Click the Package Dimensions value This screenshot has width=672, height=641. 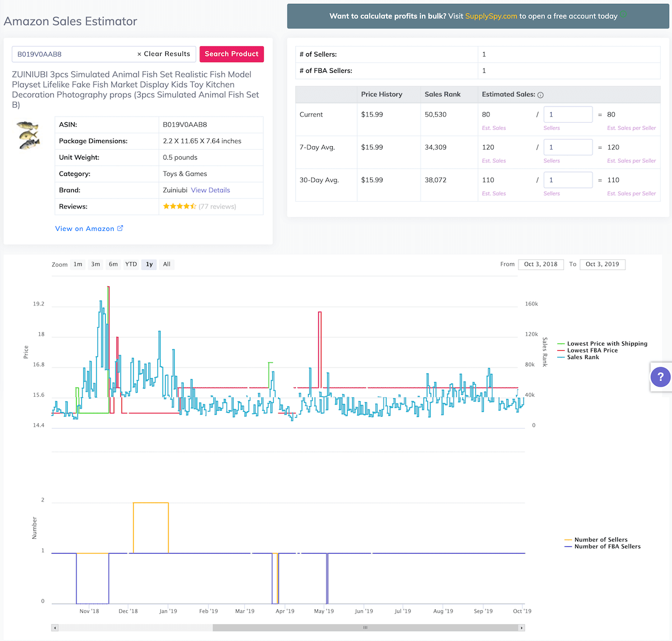pyautogui.click(x=202, y=141)
